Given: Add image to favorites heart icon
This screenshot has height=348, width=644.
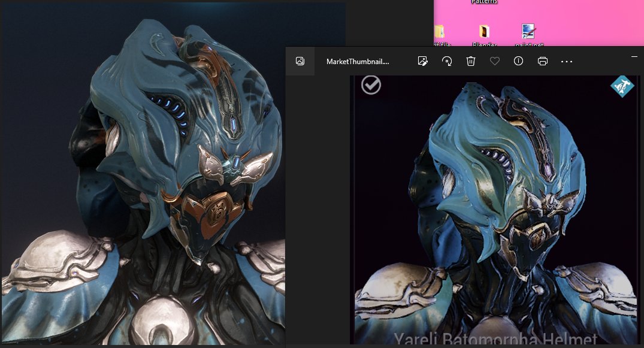Looking at the screenshot, I should point(494,61).
